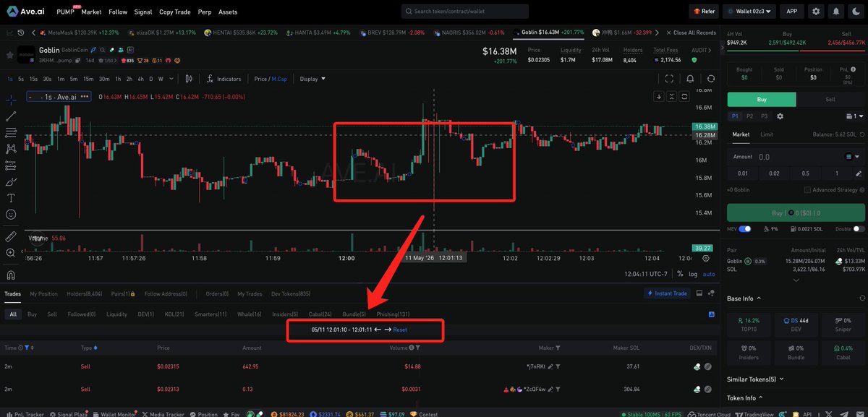Open the Fibonacci lines tool
The image size is (868, 417).
(x=11, y=132)
